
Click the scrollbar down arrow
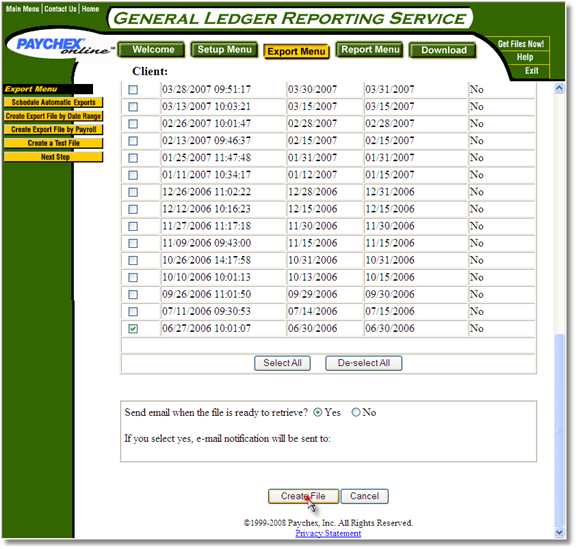click(559, 532)
